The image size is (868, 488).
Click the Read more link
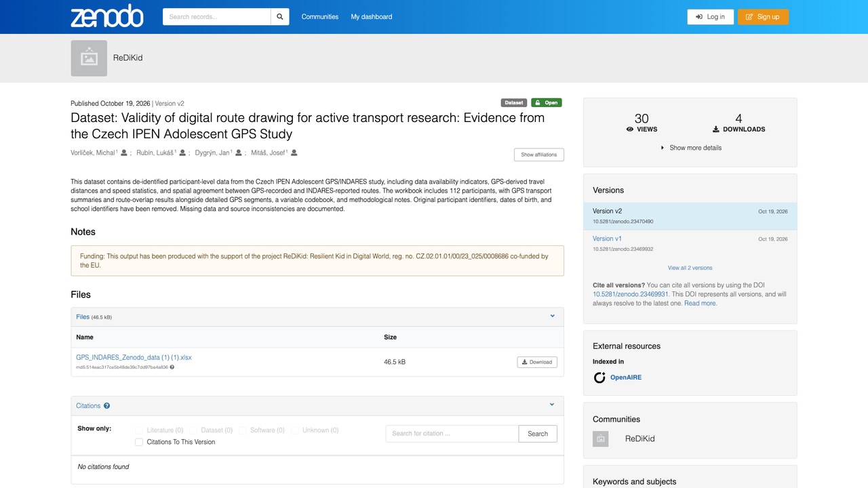pos(700,304)
